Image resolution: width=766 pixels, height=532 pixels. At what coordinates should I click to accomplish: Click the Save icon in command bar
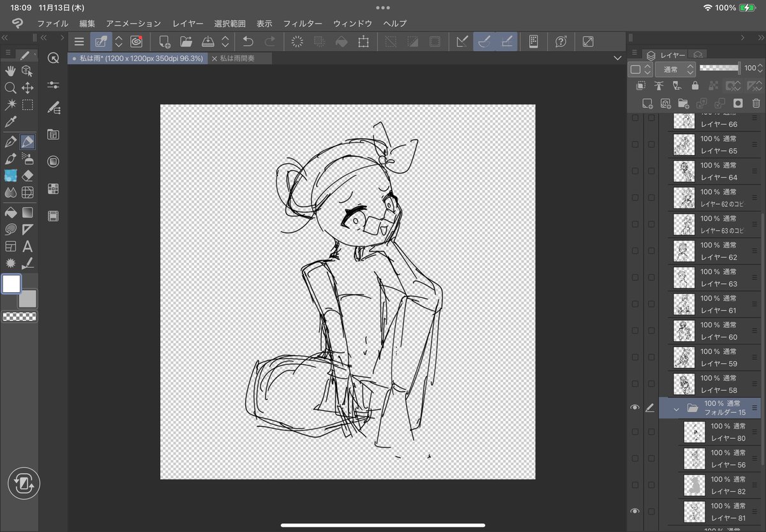[x=208, y=41]
